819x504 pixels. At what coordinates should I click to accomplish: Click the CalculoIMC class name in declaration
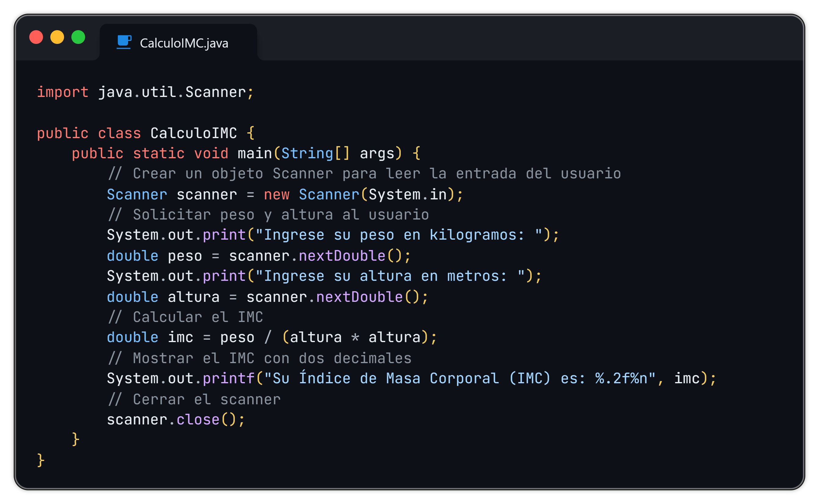(x=193, y=133)
